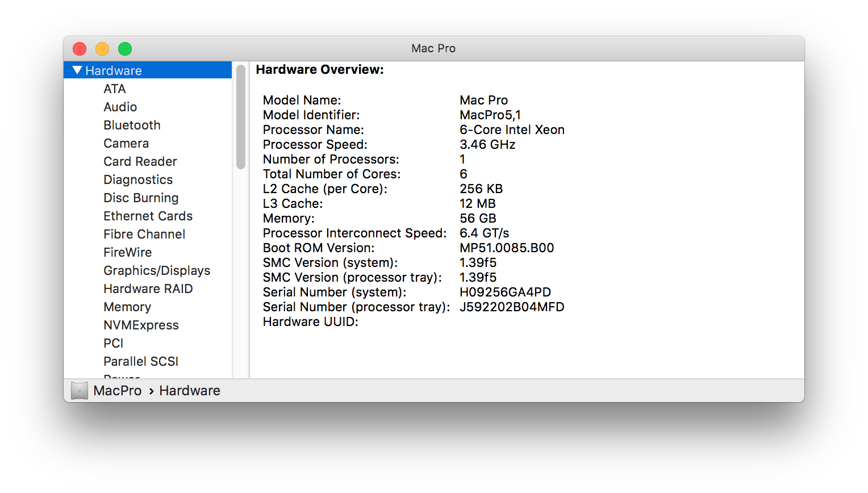Viewport: 868px width, 493px height.
Task: Open the Audio section
Action: point(120,107)
